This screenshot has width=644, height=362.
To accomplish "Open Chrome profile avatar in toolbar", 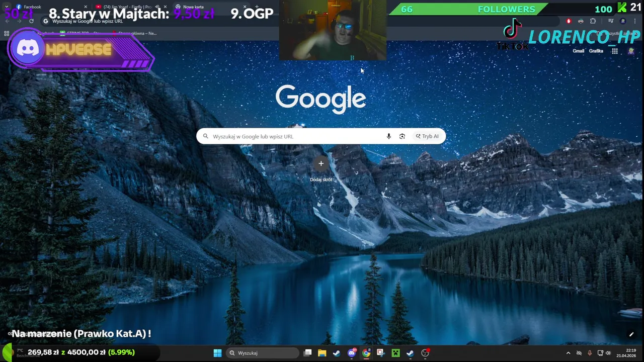I will point(623,21).
